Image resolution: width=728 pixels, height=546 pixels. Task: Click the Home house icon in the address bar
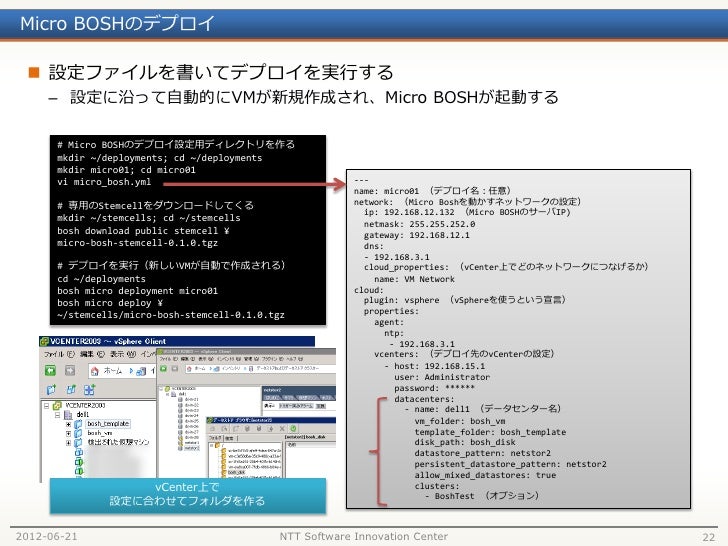point(95,371)
